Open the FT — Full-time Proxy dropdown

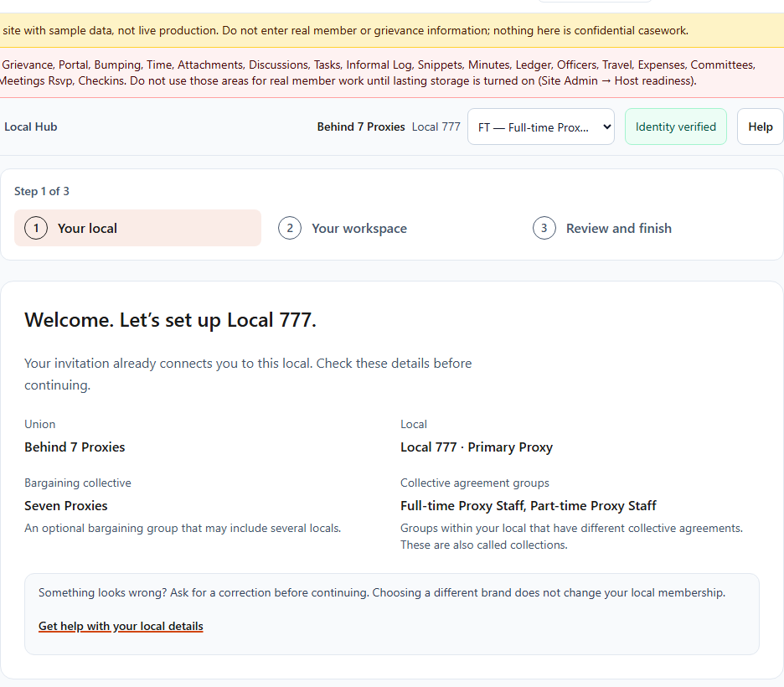(x=540, y=127)
